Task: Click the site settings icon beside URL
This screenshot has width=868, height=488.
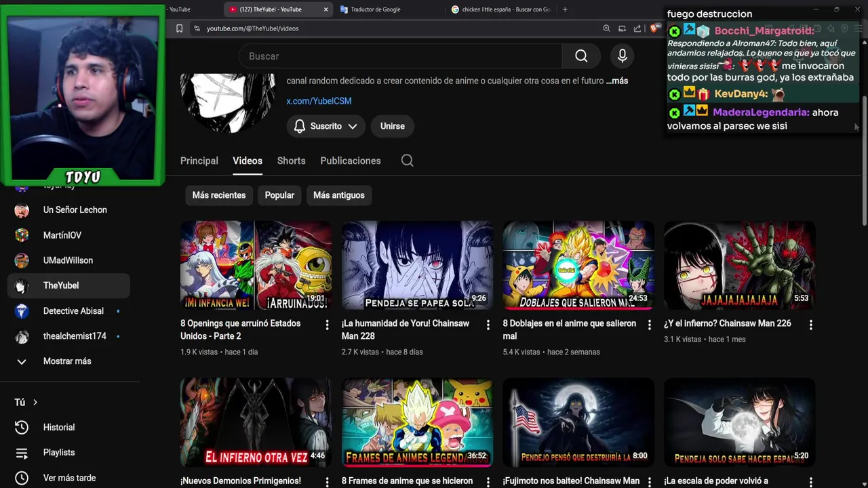Action: pyautogui.click(x=197, y=28)
